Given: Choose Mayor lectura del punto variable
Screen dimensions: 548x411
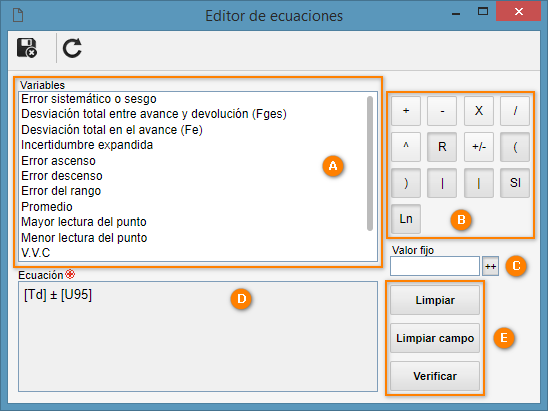Looking at the screenshot, I should 84,222.
